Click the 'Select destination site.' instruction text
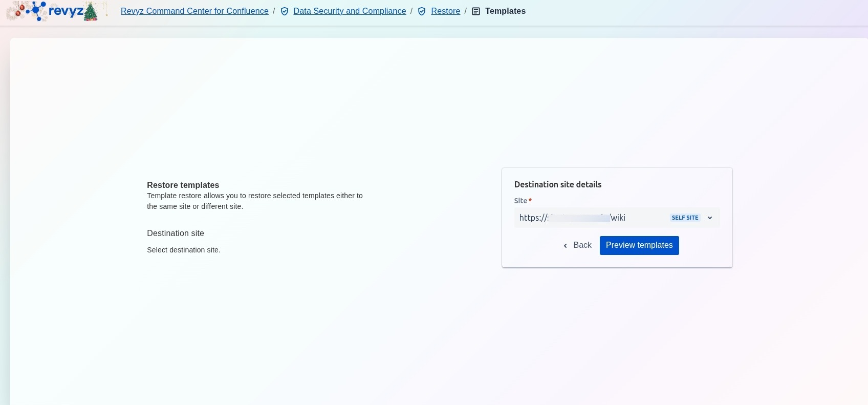This screenshot has height=405, width=868. (183, 250)
